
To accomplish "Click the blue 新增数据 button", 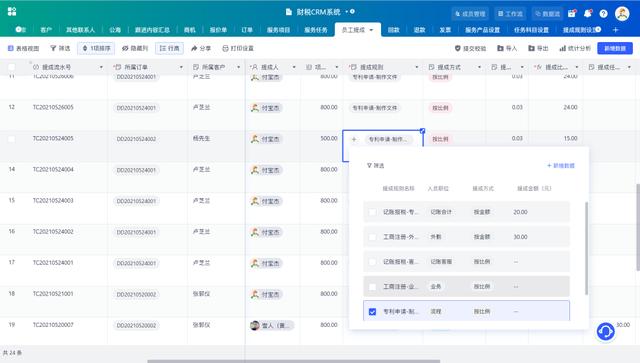I will click(x=615, y=48).
